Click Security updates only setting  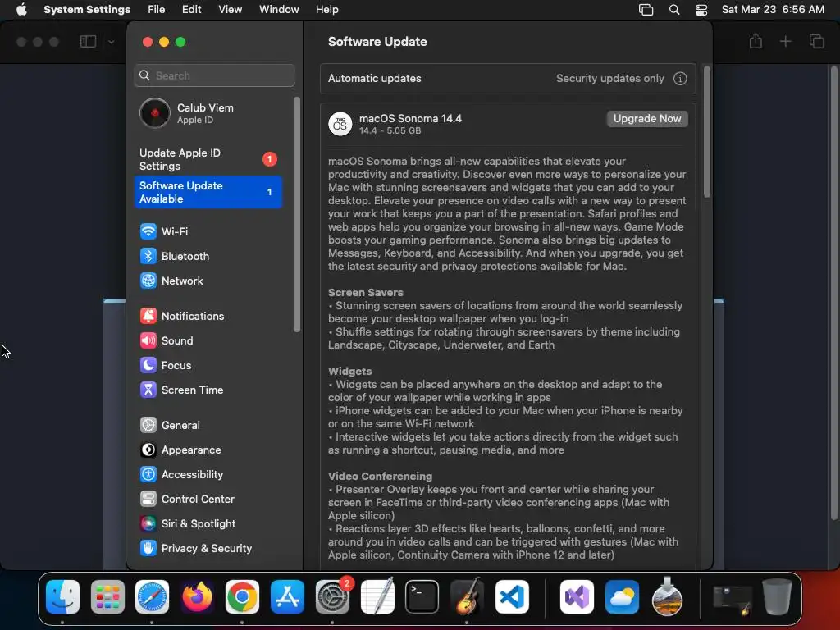tap(609, 79)
